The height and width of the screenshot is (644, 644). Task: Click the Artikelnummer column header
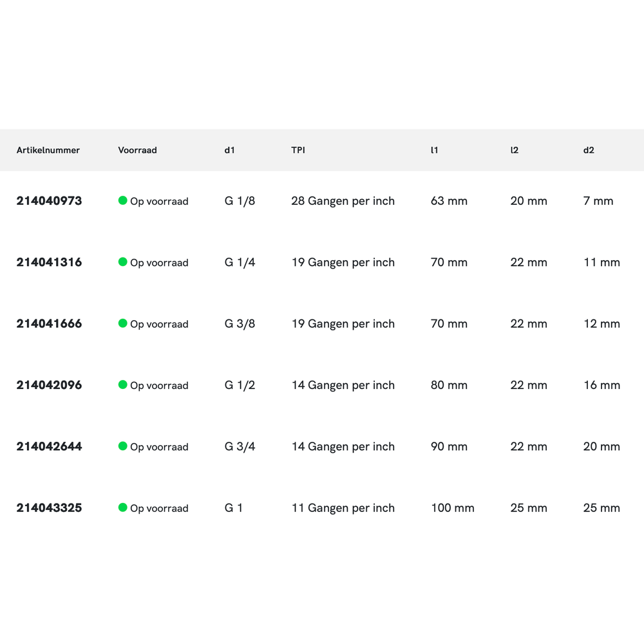pyautogui.click(x=48, y=150)
